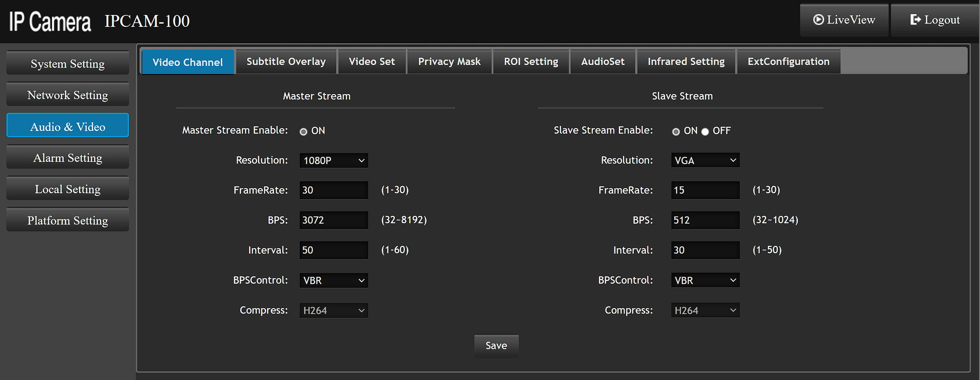Expand Master Stream BPSControl dropdown
The height and width of the screenshot is (380, 980).
334,280
